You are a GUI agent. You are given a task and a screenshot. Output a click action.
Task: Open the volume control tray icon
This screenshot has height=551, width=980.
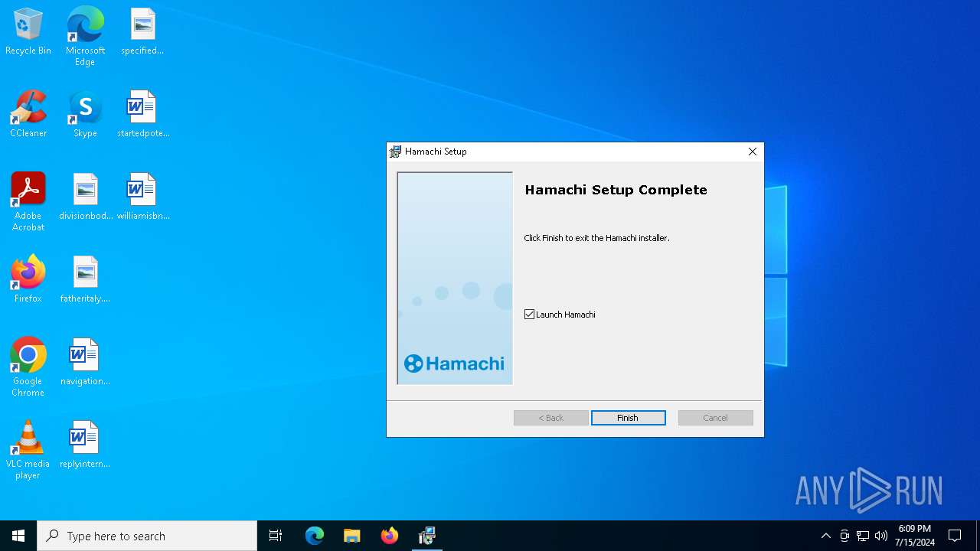tap(881, 536)
